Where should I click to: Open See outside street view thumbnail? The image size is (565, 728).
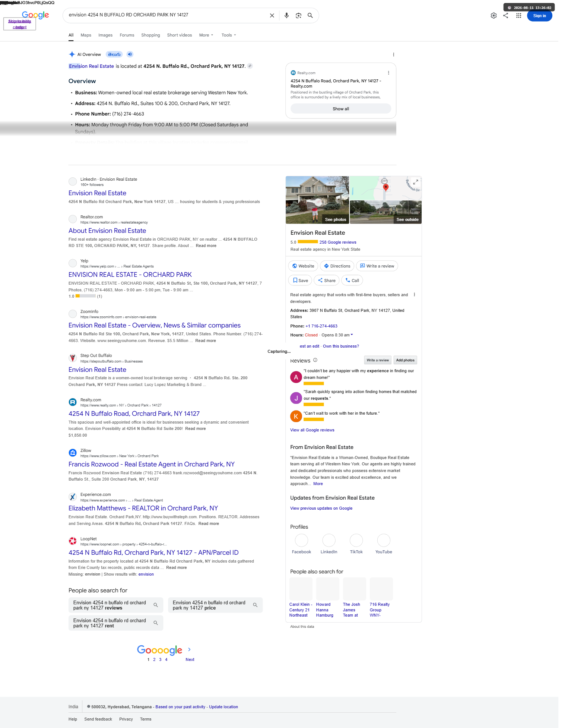[386, 212]
